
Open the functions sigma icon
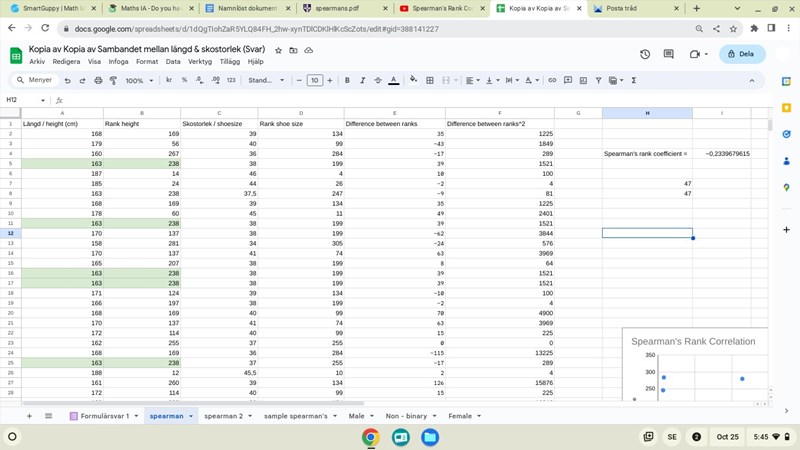click(634, 80)
